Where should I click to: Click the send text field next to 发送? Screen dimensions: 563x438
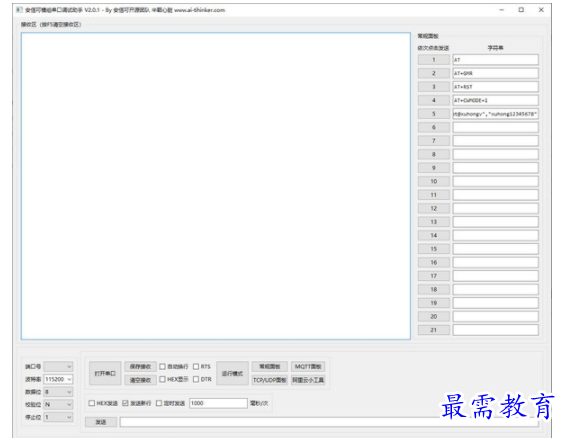[x=329, y=422]
